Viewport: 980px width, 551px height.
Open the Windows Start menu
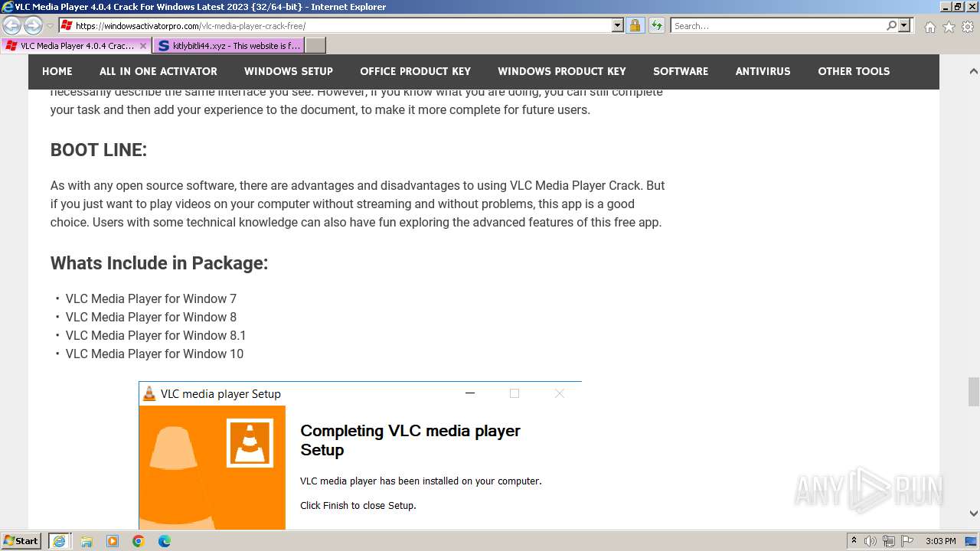pos(21,541)
